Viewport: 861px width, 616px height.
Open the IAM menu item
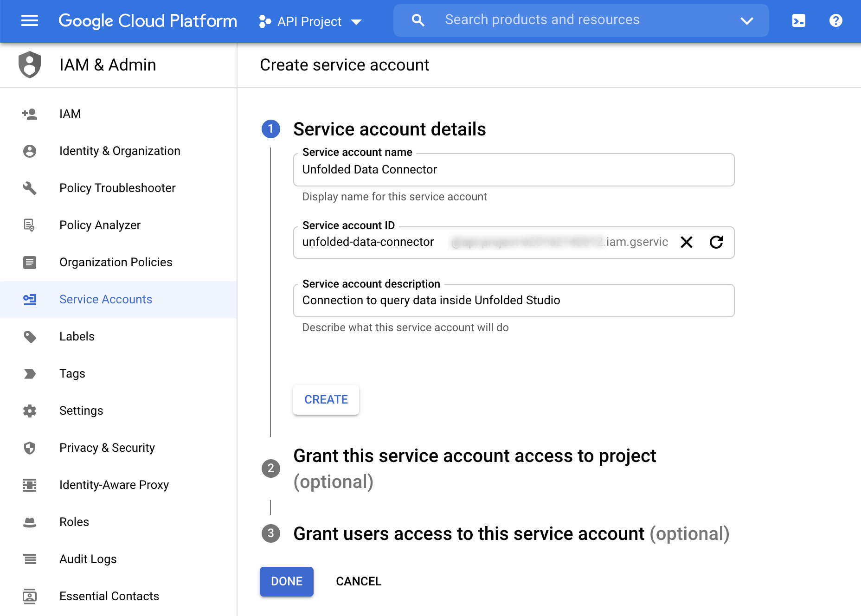coord(118,114)
